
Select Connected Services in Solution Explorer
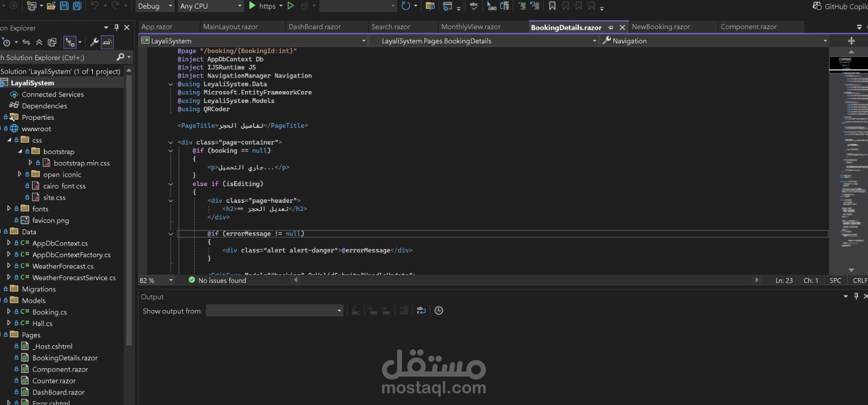53,94
